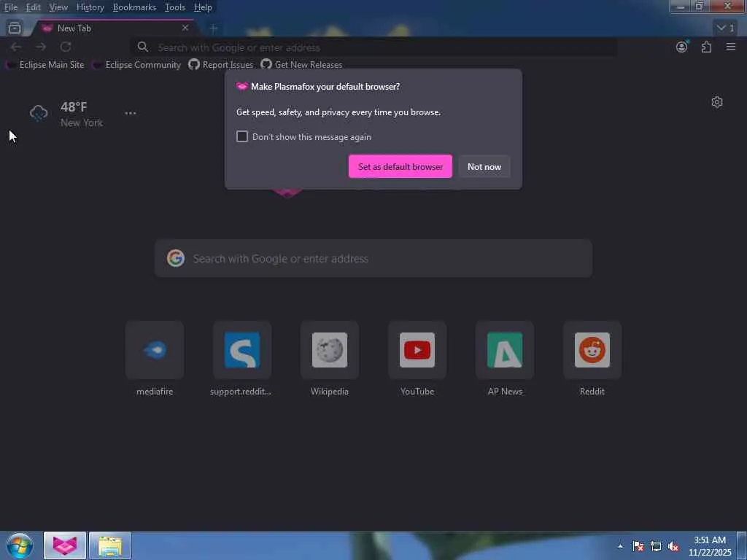Open the Extensions puzzle icon

click(x=706, y=47)
